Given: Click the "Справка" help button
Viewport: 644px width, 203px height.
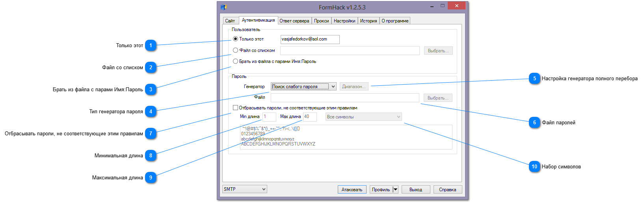Looking at the screenshot, I should (x=447, y=190).
